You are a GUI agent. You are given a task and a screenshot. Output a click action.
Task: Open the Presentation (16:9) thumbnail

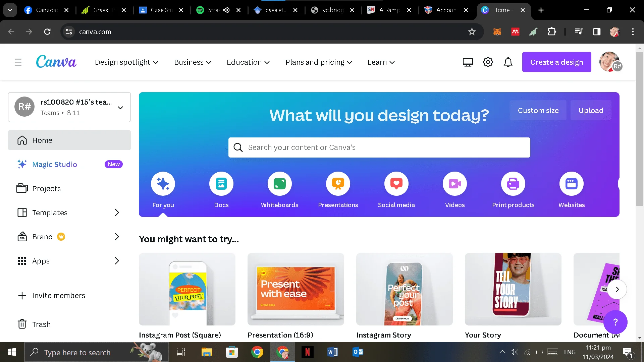tap(296, 289)
